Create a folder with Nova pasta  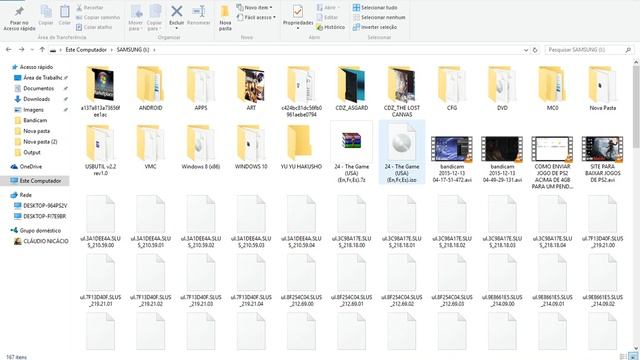[x=225, y=18]
